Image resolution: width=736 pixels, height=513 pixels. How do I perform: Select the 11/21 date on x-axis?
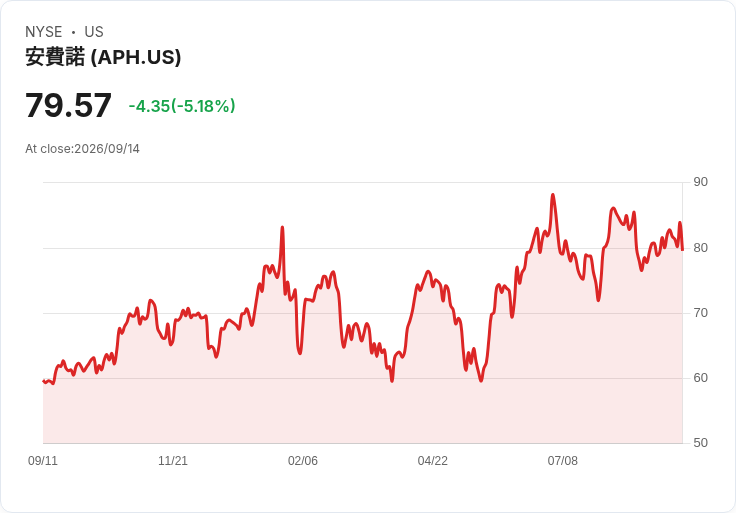tap(173, 460)
